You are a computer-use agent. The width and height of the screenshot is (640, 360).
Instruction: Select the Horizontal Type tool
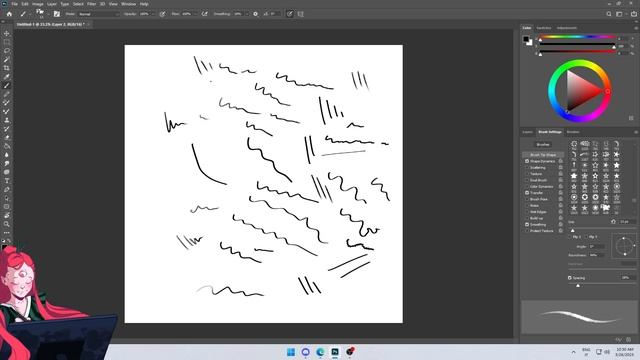pos(7,181)
